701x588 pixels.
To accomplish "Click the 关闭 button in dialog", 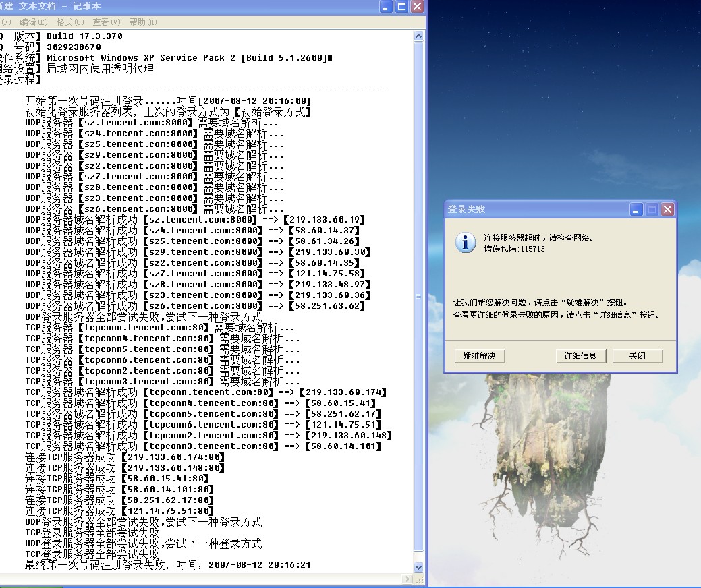I will 637,355.
